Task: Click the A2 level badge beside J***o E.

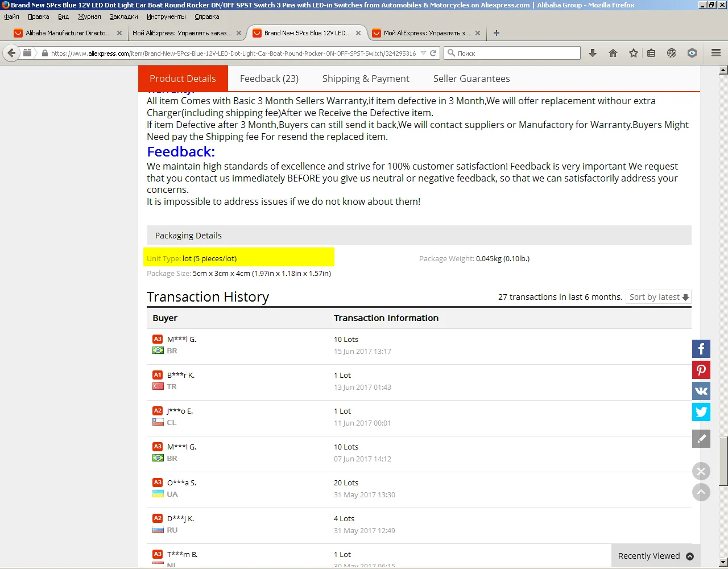Action: tap(158, 411)
